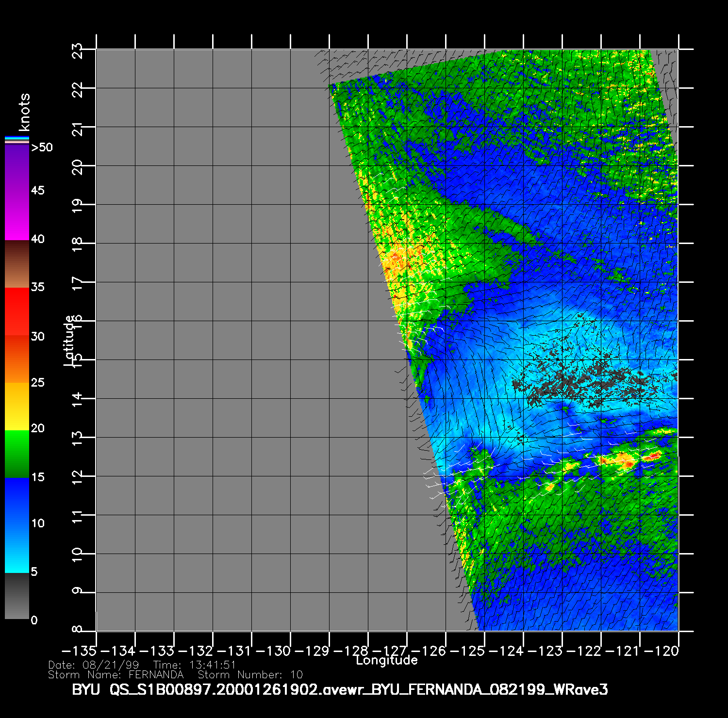This screenshot has width=728, height=718.
Task: Click the purple 45–50 knots legend band
Action: tap(17, 168)
